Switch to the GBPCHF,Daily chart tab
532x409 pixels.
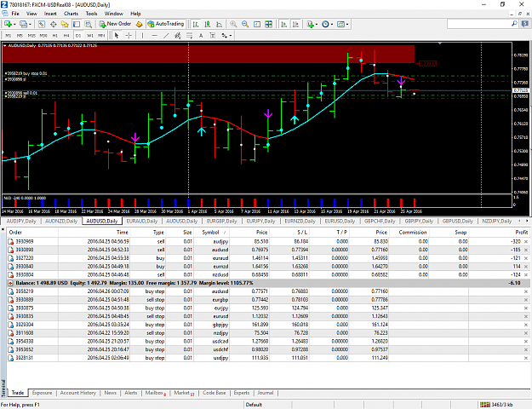point(380,222)
